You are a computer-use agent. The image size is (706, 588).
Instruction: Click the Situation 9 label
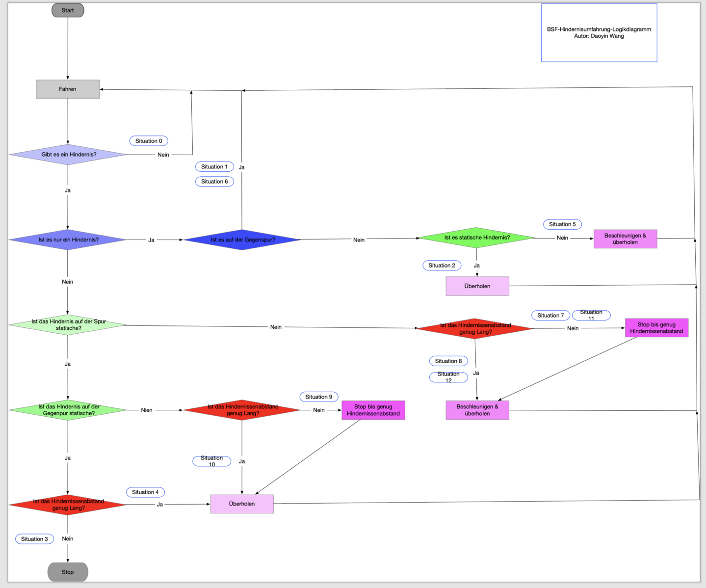point(318,397)
